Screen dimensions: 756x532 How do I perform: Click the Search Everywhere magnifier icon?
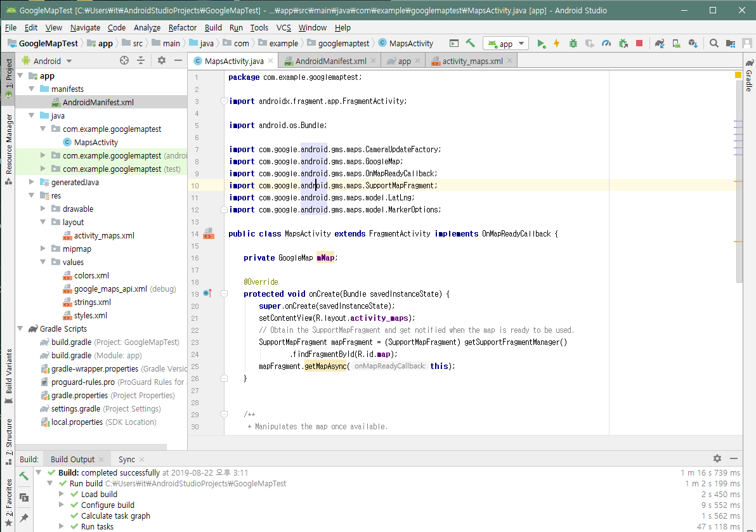714,43
